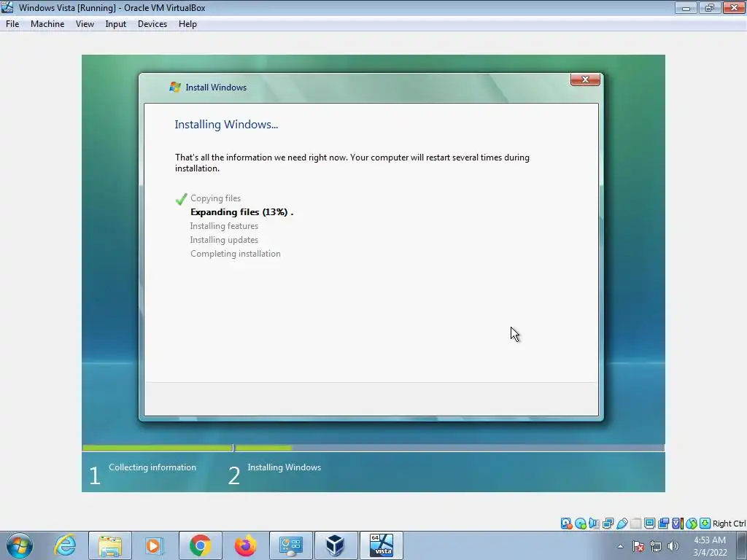Open the File menu in VirtualBox
This screenshot has width=747, height=560.
(12, 24)
